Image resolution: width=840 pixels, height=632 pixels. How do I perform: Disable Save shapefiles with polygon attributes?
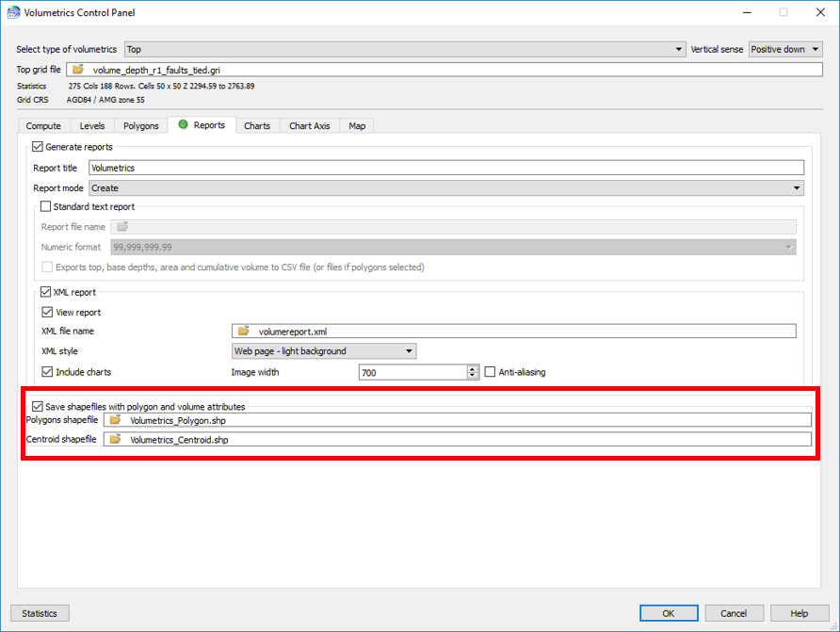[x=38, y=407]
